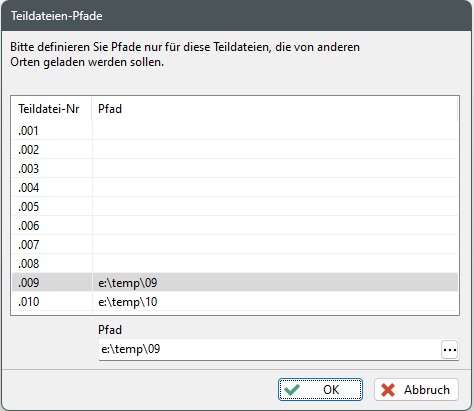Select row .007 in the list
Screen dimensions: 474x411
235,244
